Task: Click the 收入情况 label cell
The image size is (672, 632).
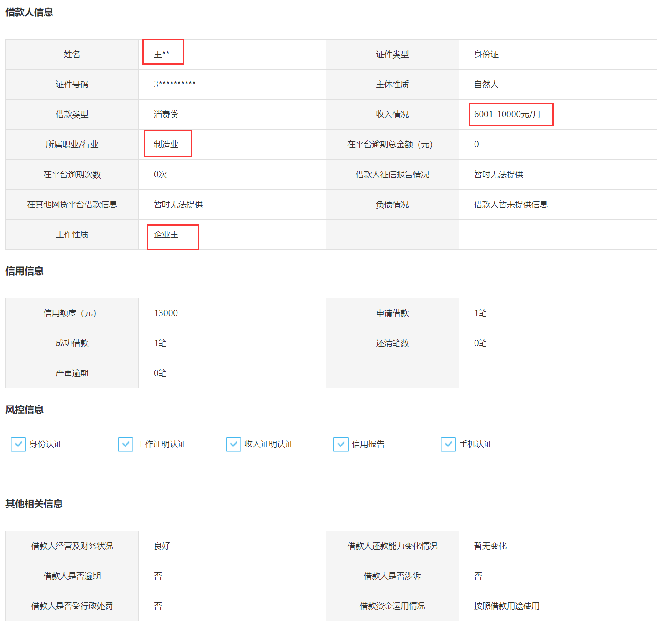Action: 392,115
